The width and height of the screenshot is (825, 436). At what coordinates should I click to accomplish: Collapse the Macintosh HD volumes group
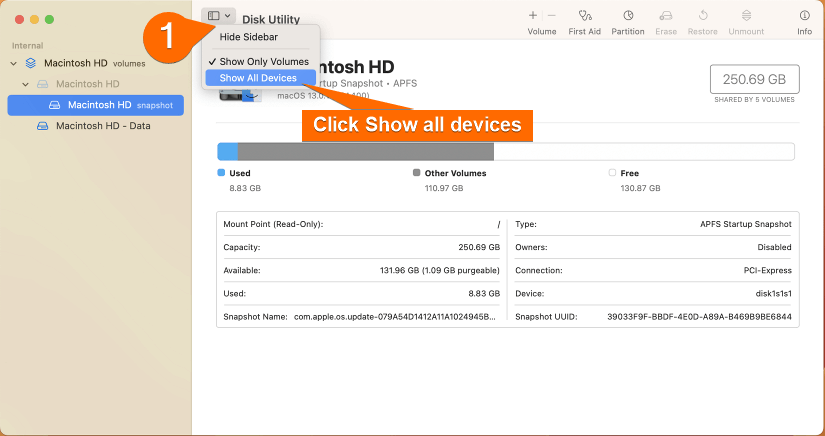coord(14,64)
